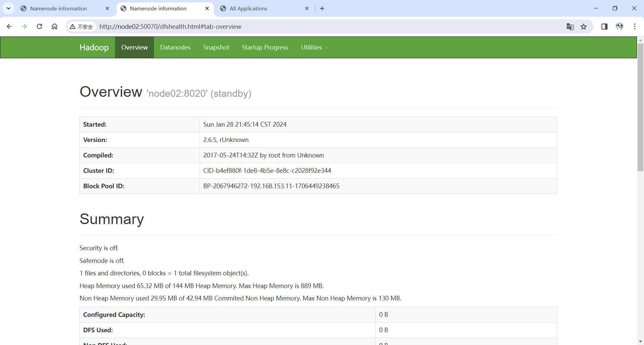Go to the browser home page
644x345 pixels.
tap(54, 26)
